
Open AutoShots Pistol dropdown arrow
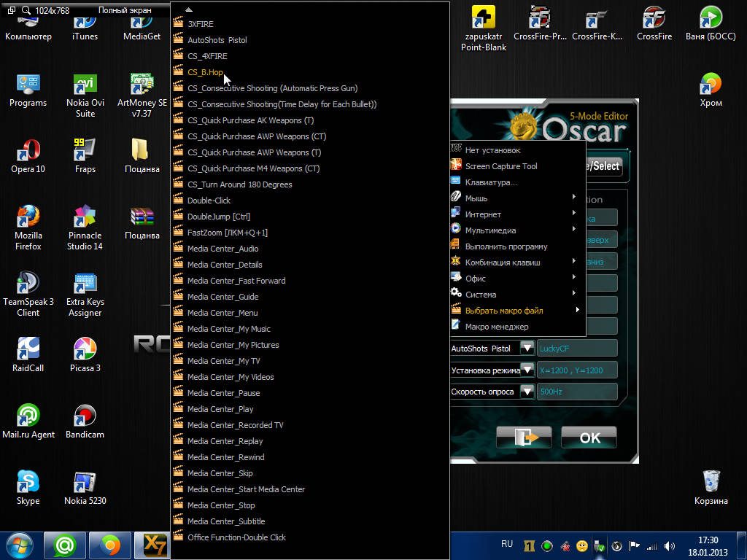(527, 348)
